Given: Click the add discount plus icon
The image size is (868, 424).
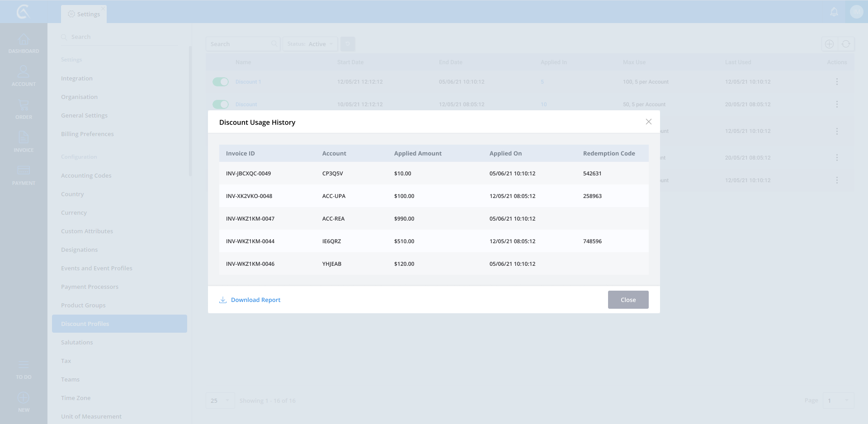Looking at the screenshot, I should (x=829, y=44).
